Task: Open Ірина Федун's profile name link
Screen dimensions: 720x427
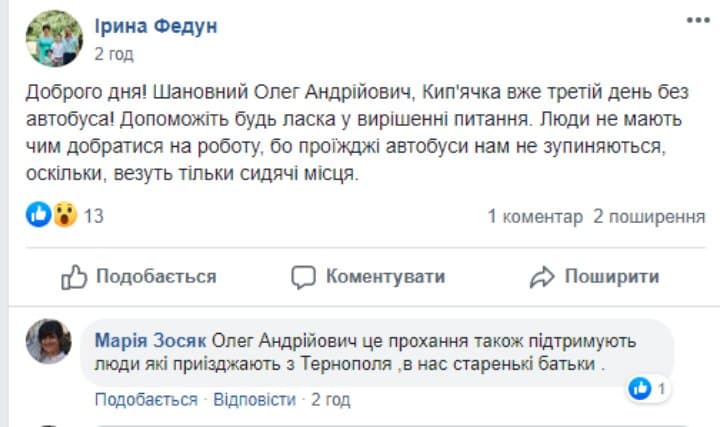Action: point(155,26)
